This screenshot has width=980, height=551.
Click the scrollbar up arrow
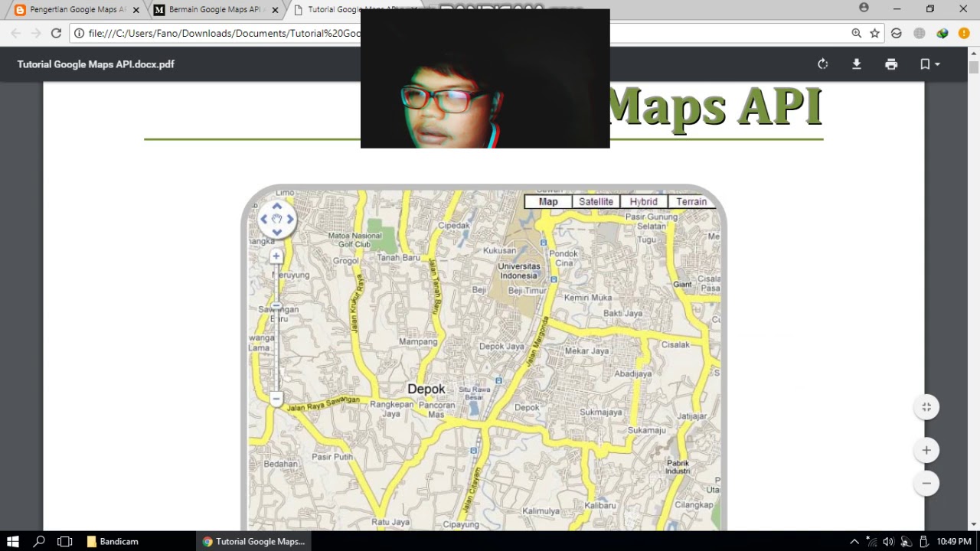coord(974,52)
